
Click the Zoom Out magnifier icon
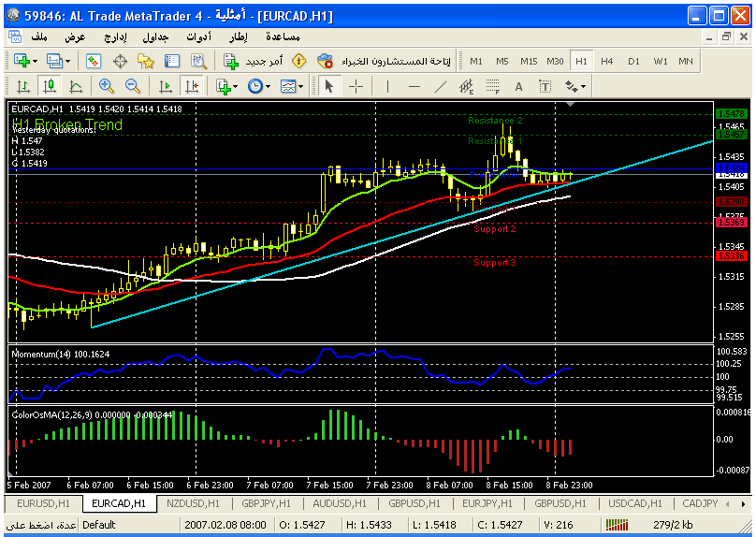pyautogui.click(x=132, y=86)
